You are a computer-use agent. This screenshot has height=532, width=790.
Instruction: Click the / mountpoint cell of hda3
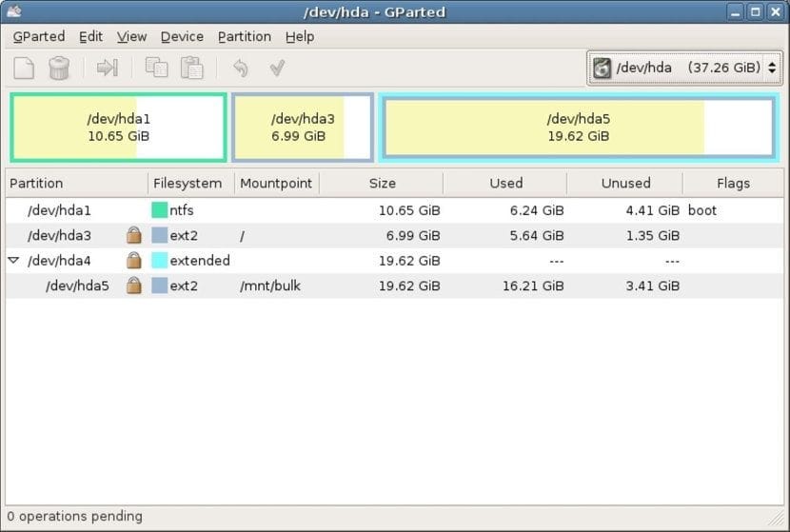[243, 236]
